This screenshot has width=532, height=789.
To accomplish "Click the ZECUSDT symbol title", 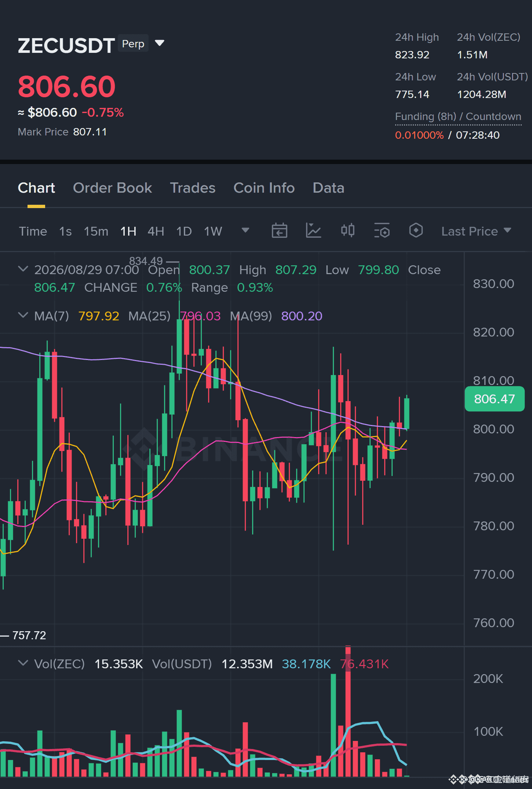I will 66,46.
